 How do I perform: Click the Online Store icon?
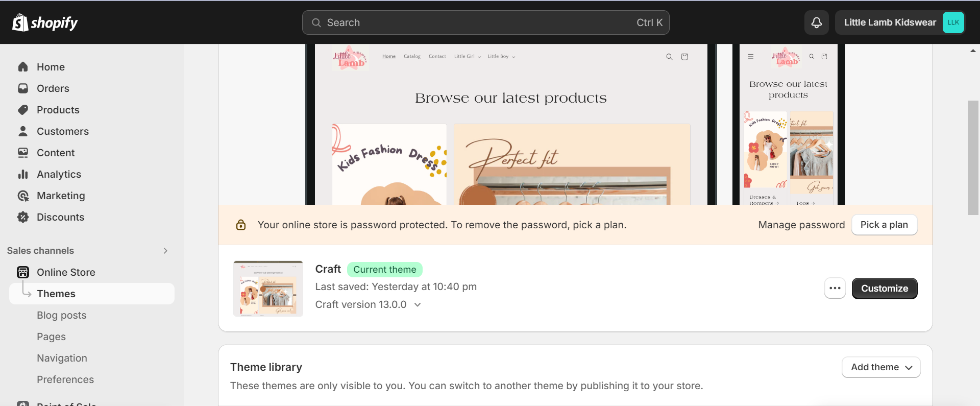pos(23,272)
